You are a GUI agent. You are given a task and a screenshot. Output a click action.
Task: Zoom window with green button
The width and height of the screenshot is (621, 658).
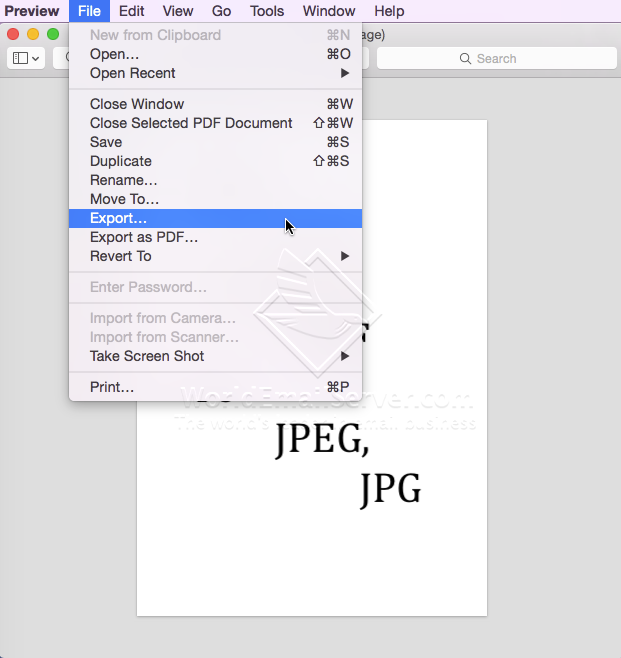(53, 34)
